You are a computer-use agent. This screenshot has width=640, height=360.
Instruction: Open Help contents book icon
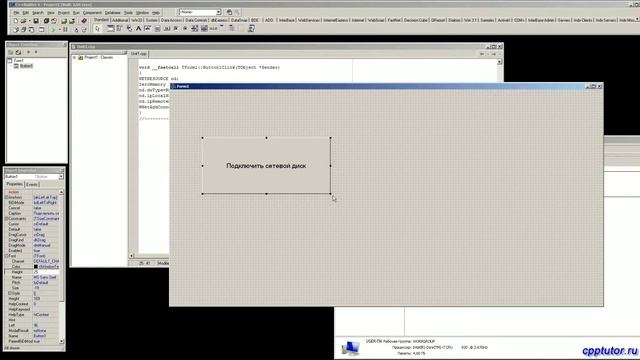coord(84,20)
